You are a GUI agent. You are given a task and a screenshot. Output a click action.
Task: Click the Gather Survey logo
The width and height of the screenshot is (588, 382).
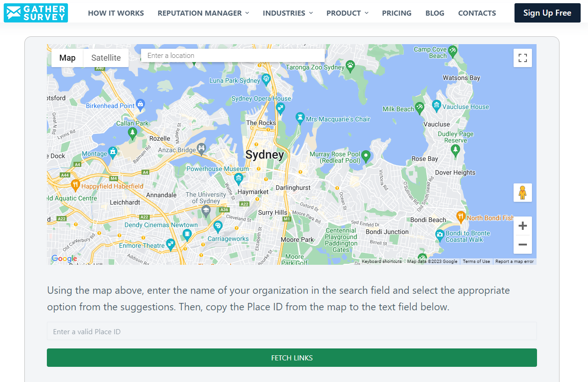36,13
